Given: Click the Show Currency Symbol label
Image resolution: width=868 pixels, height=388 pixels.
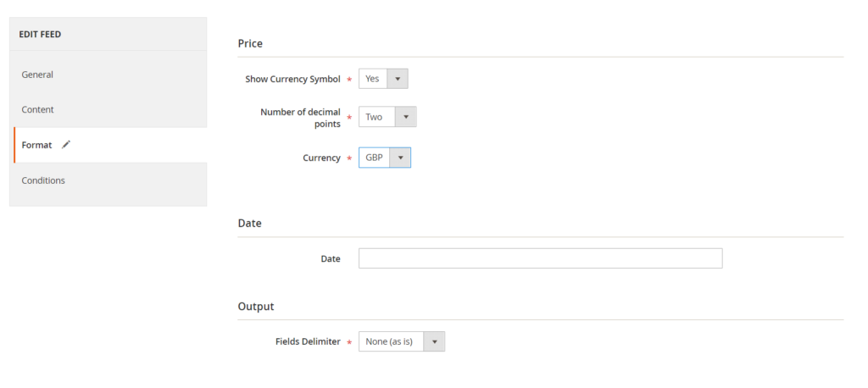Looking at the screenshot, I should [292, 79].
